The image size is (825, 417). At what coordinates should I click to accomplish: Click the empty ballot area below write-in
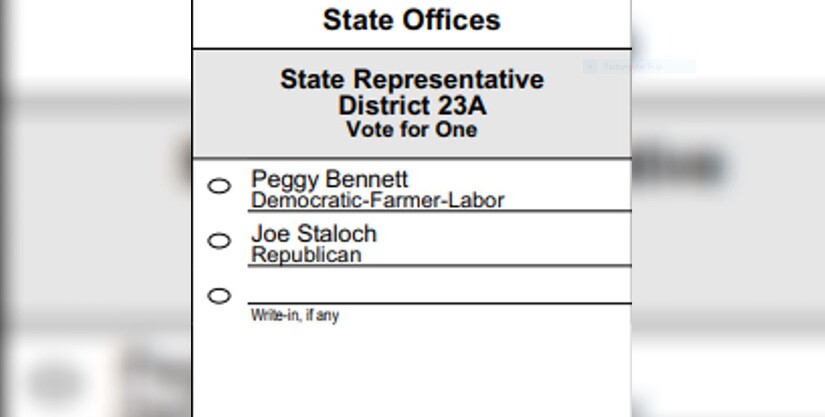point(412,371)
